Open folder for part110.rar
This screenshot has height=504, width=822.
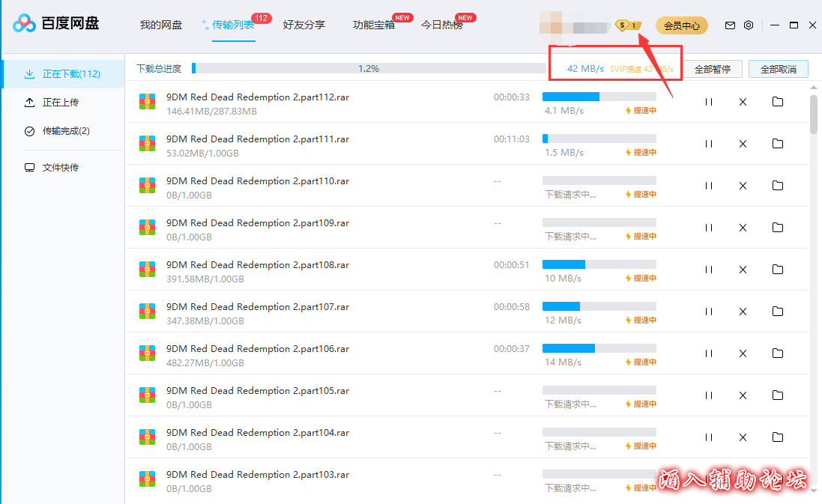tap(778, 186)
